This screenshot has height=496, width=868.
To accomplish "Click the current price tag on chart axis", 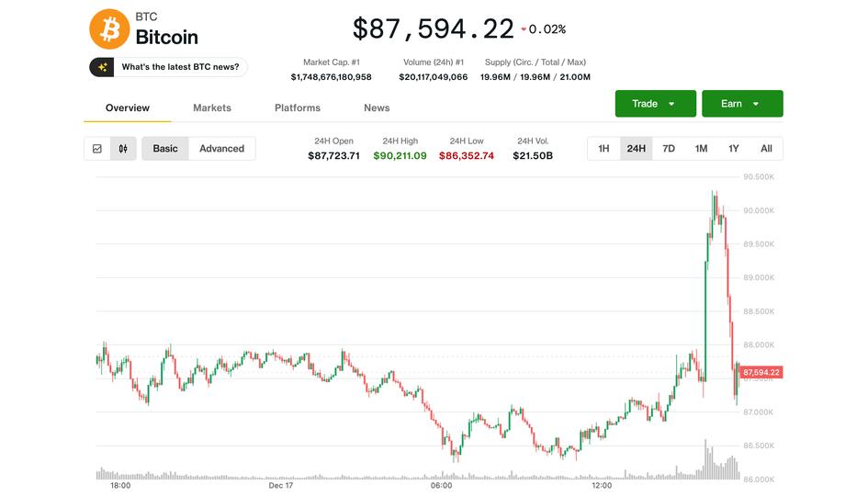I will pos(761,372).
